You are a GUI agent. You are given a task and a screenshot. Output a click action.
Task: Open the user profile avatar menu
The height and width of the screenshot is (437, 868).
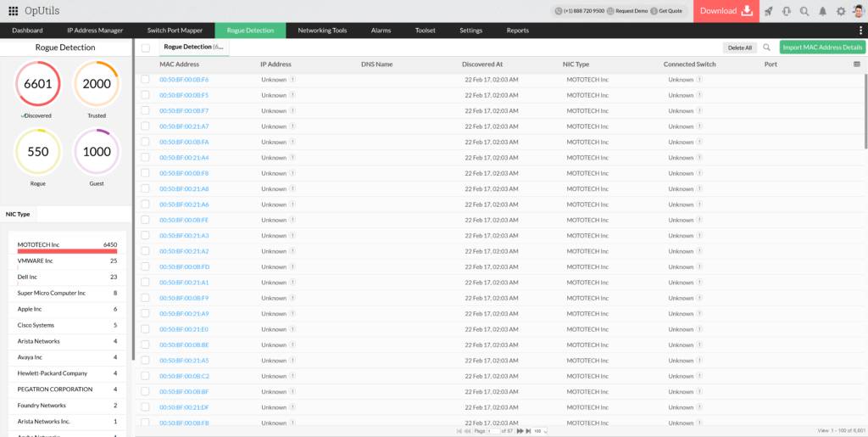point(858,11)
